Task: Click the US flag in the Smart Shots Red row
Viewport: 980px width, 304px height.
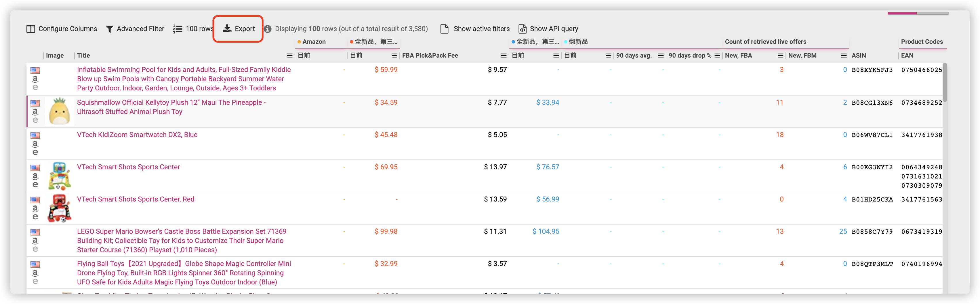Action: (x=35, y=200)
